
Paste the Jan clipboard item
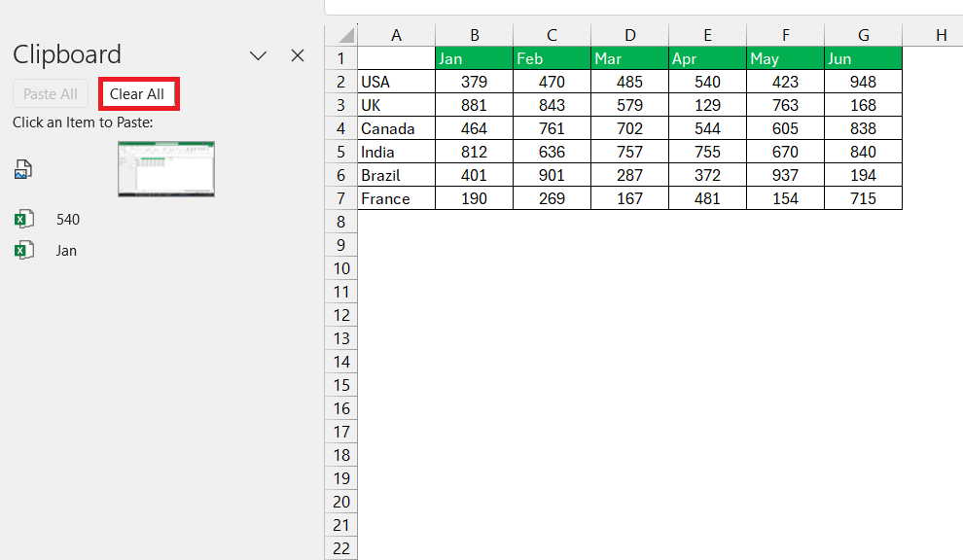pos(66,251)
